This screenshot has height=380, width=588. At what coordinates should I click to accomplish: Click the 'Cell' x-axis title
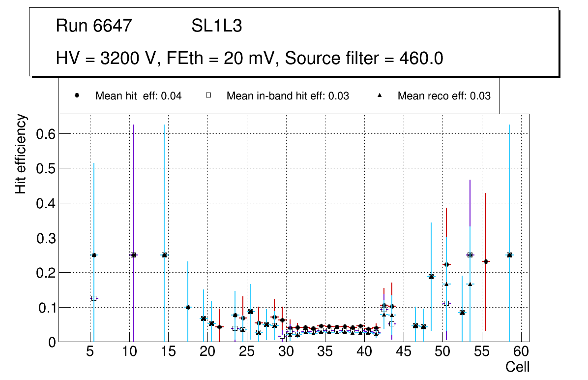pos(517,367)
